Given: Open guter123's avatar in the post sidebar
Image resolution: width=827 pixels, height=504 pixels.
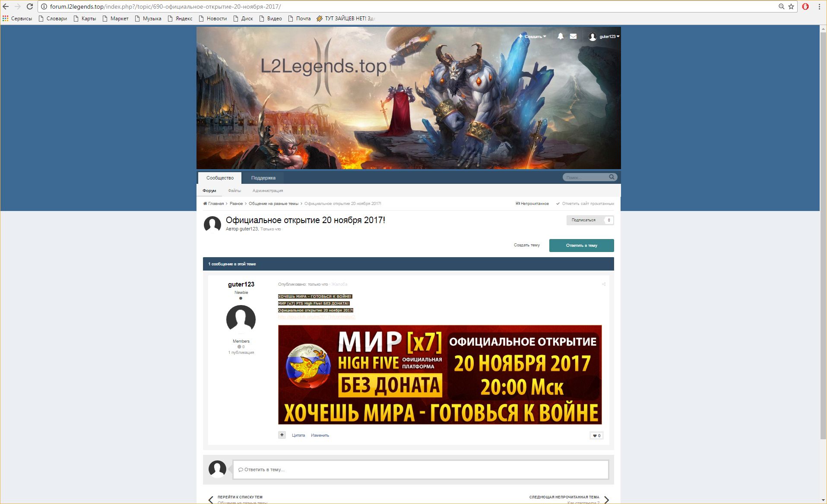Looking at the screenshot, I should (x=241, y=320).
